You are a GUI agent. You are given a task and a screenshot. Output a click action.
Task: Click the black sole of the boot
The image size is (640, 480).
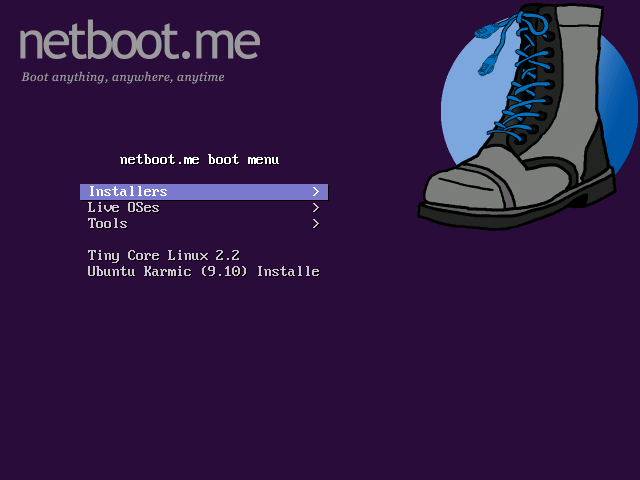click(500, 212)
